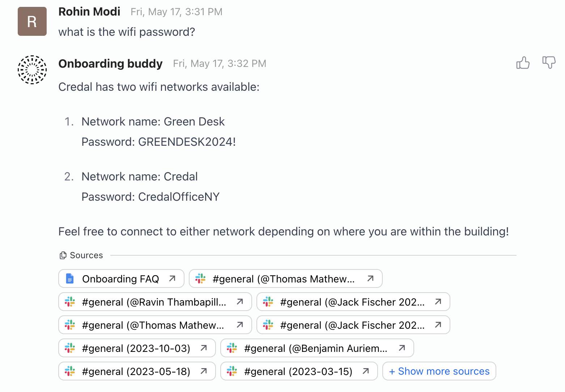Click the thumbs down feedback icon

549,63
